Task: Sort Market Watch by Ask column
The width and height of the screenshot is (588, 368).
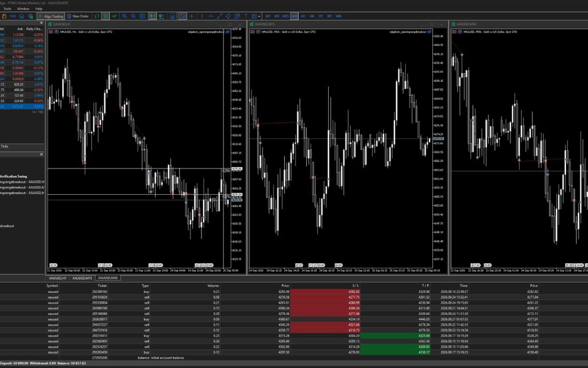Action: 20,29
